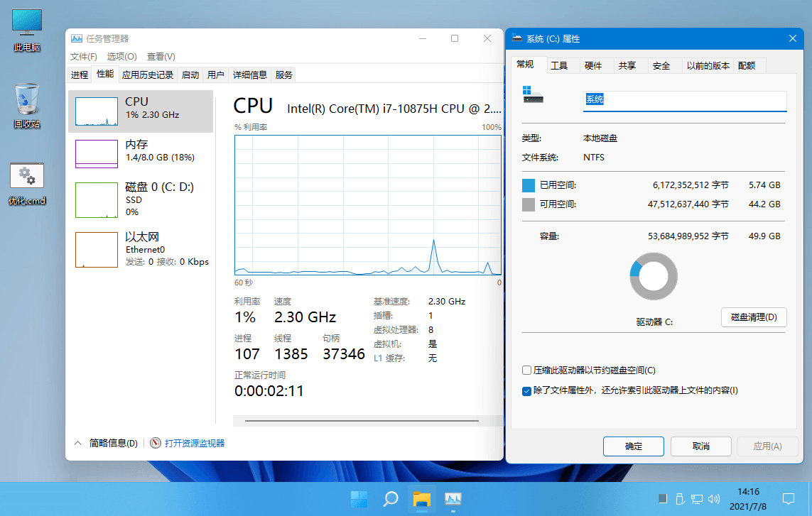Open the notification center icon

pyautogui.click(x=788, y=499)
